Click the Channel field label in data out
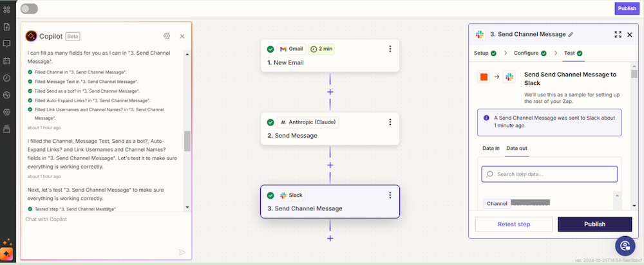644x265 pixels. click(x=497, y=204)
